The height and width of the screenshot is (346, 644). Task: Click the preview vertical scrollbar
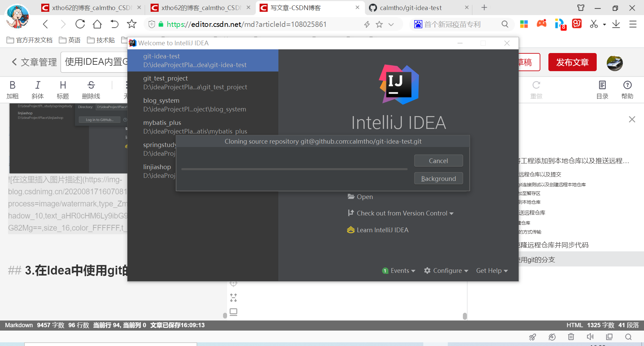465,316
